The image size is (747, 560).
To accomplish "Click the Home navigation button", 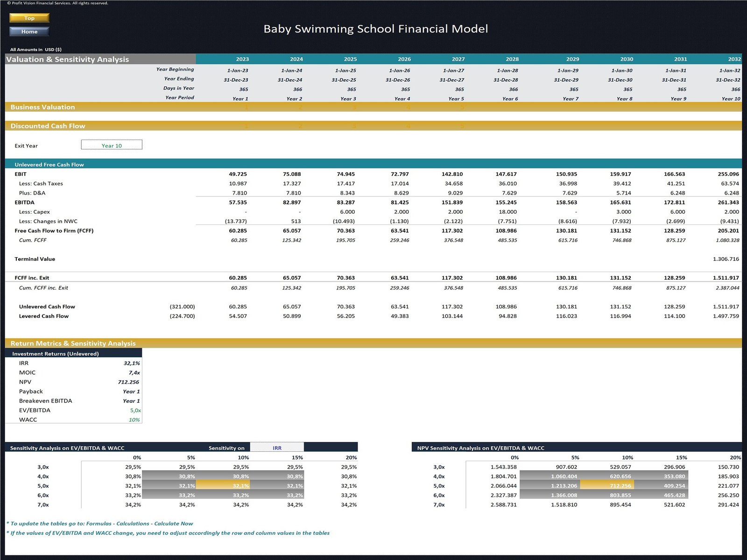I will click(29, 32).
